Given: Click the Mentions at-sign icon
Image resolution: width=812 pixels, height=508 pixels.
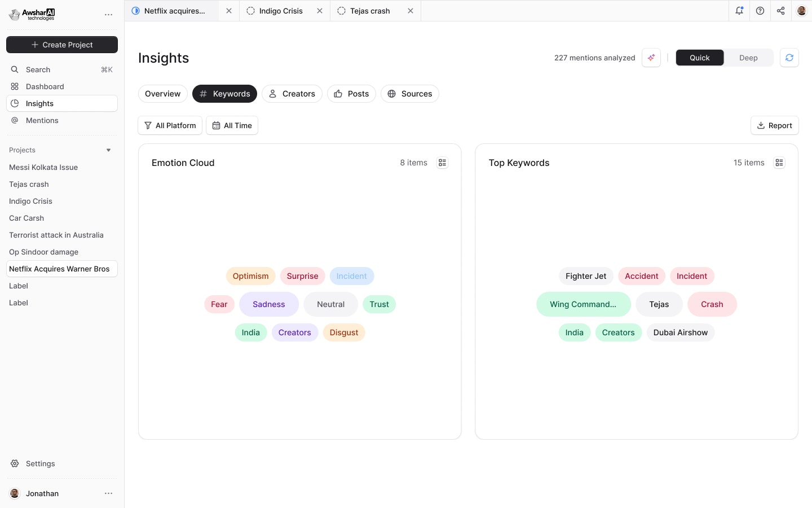Looking at the screenshot, I should (15, 120).
